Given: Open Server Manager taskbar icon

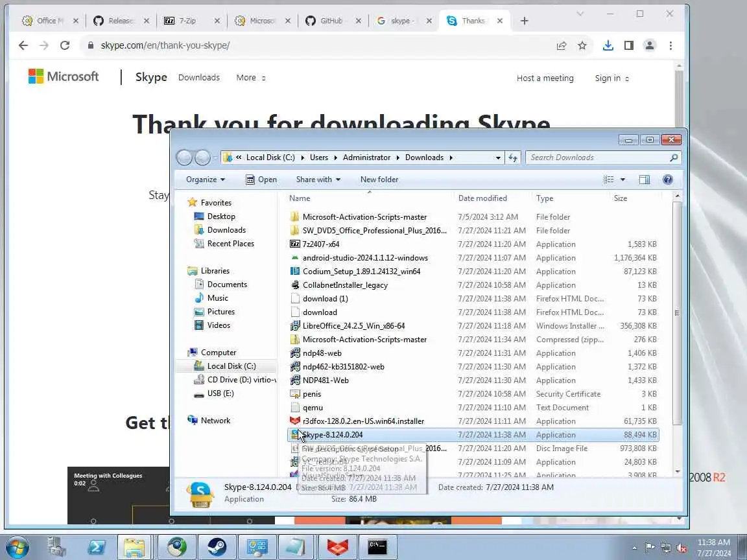Looking at the screenshot, I should pos(56,546).
